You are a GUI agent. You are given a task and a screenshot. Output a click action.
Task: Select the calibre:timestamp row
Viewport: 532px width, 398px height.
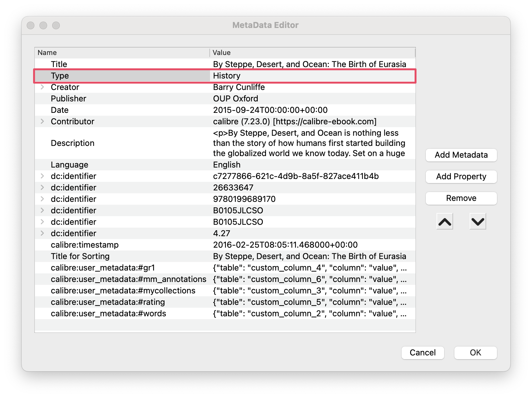click(85, 245)
